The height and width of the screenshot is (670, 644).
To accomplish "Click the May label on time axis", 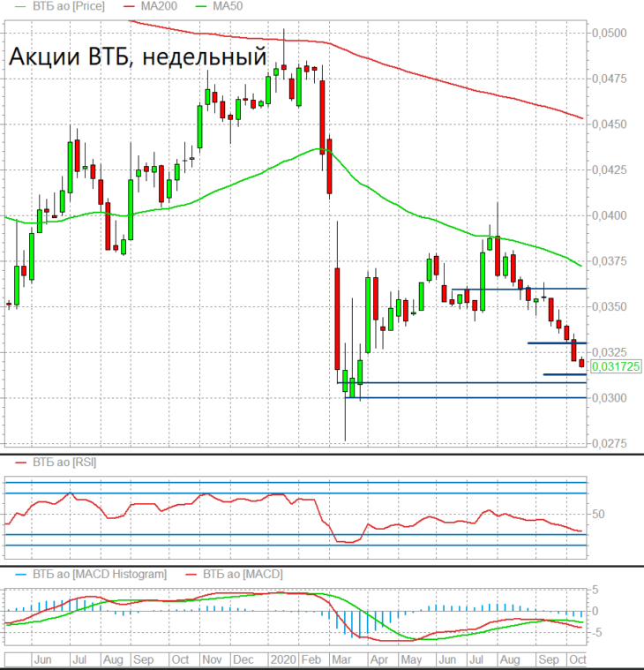I will [411, 659].
